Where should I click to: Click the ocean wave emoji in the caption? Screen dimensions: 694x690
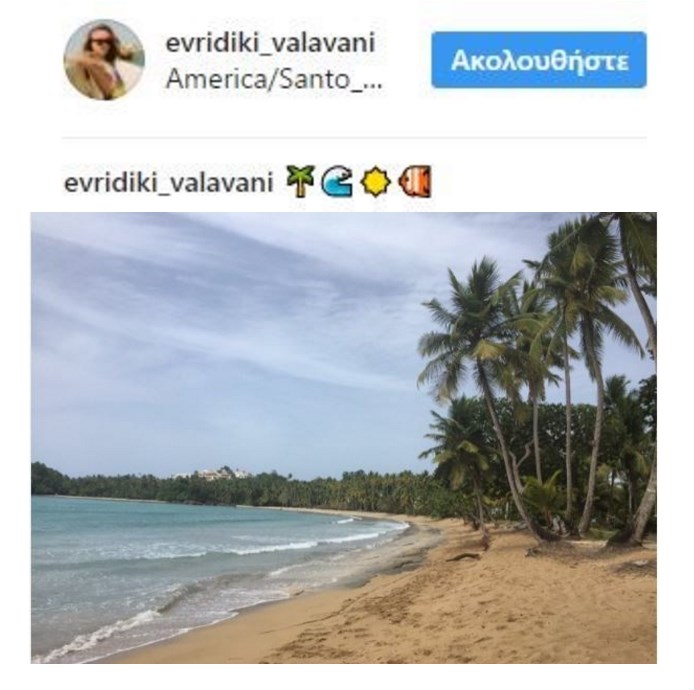pyautogui.click(x=337, y=181)
